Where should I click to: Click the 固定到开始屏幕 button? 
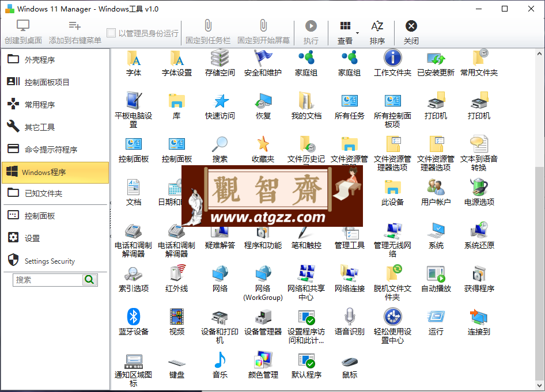point(263,32)
